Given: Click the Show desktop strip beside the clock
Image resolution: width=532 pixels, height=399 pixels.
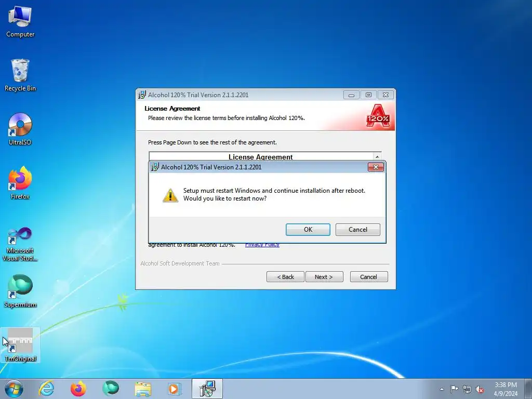Looking at the screenshot, I should pyautogui.click(x=528, y=389).
